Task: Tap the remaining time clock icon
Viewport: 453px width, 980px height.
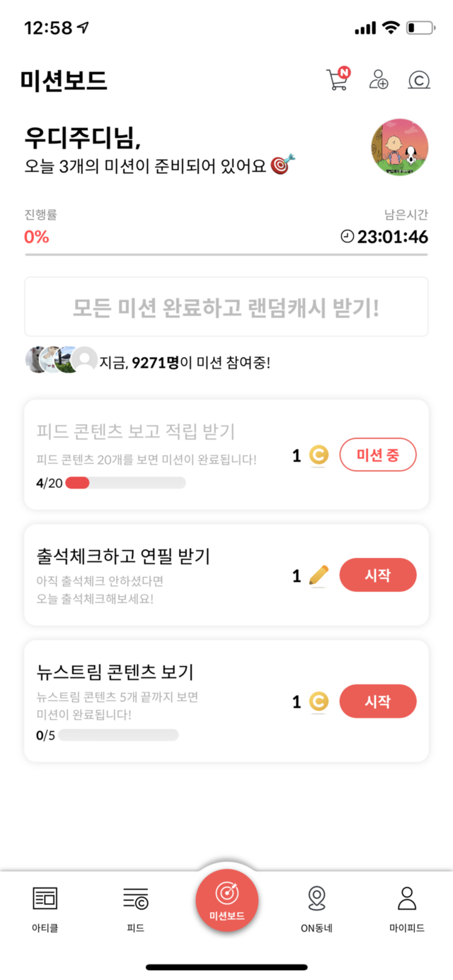Action: point(347,237)
